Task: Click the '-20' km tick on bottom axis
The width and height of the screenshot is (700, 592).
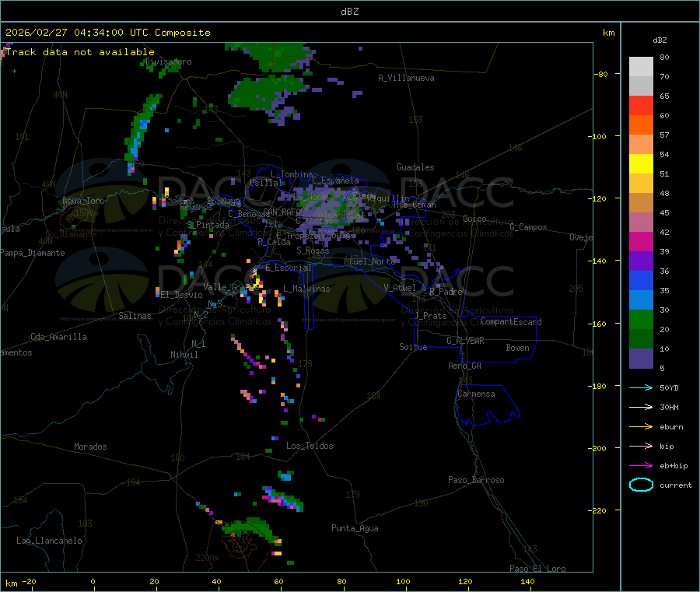Action: [30, 581]
